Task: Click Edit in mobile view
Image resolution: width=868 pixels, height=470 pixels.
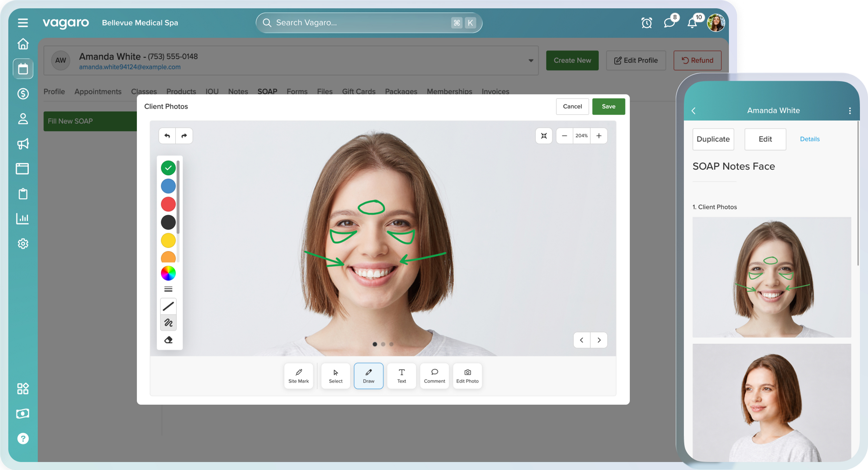Action: (x=765, y=139)
